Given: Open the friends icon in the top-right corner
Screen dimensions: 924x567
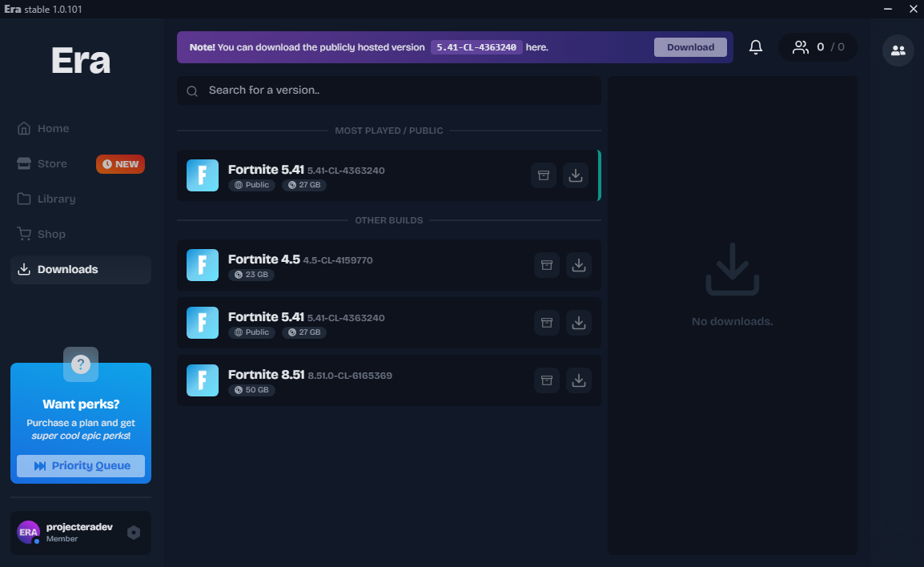Looking at the screenshot, I should [x=898, y=50].
